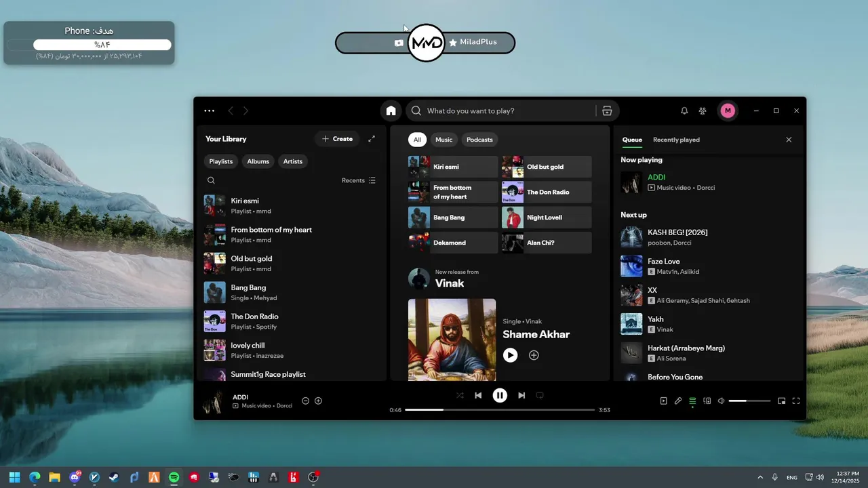Expand Your Library to full view
This screenshot has width=868, height=488.
372,139
